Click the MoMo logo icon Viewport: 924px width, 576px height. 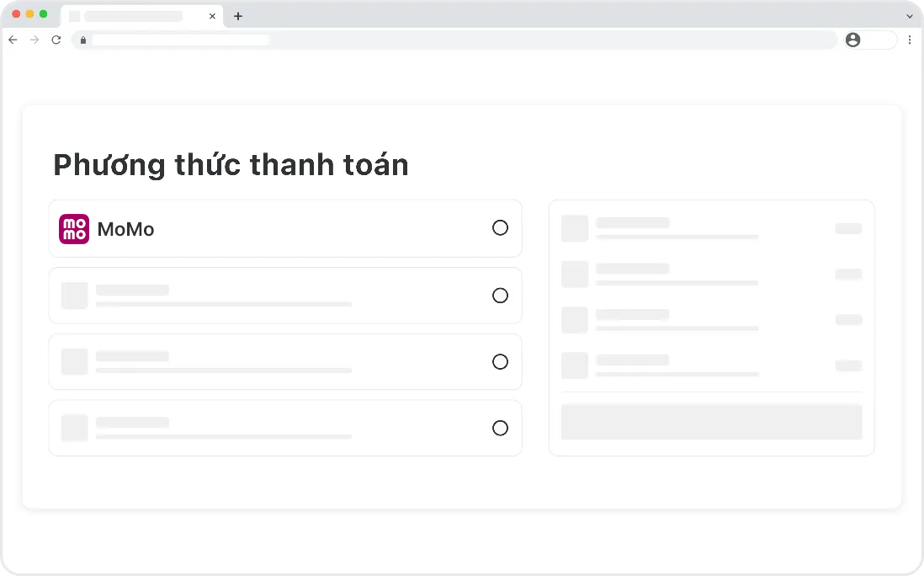coord(74,229)
